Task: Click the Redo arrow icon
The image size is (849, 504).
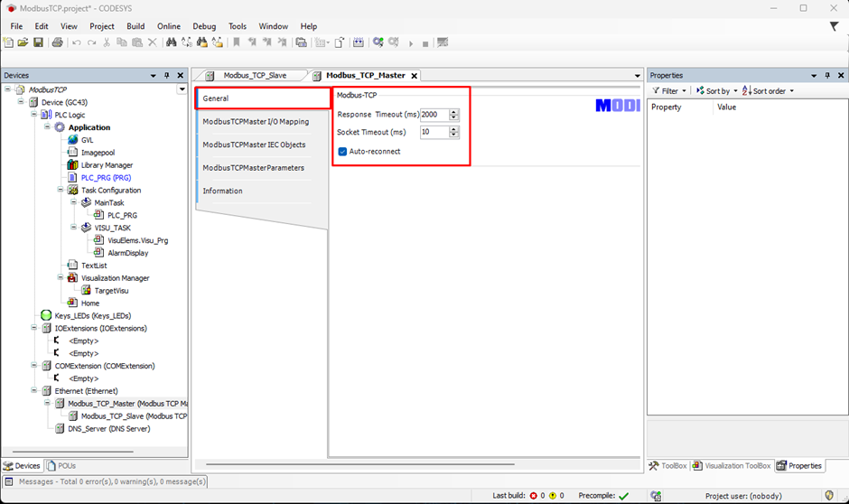Action: pyautogui.click(x=91, y=42)
